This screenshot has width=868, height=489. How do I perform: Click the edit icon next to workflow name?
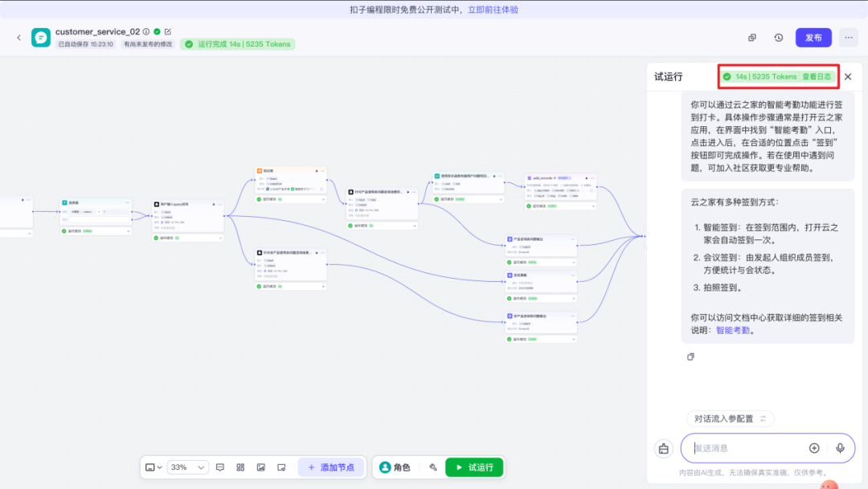coord(168,31)
